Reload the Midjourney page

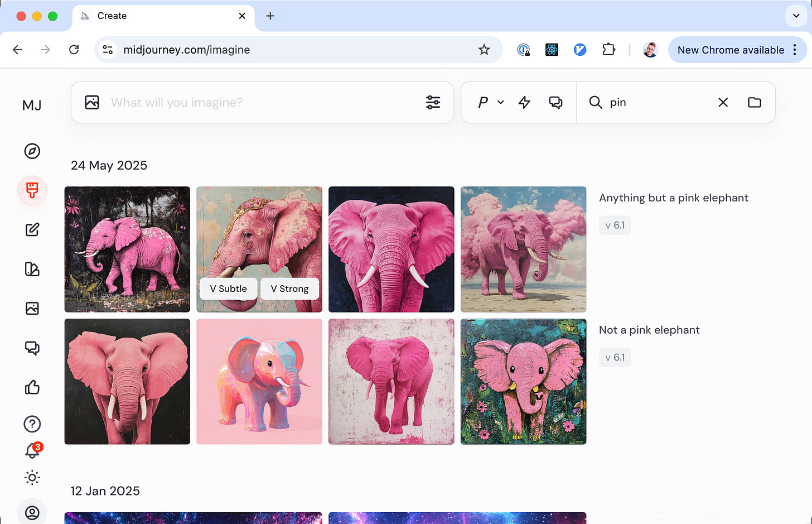tap(74, 50)
